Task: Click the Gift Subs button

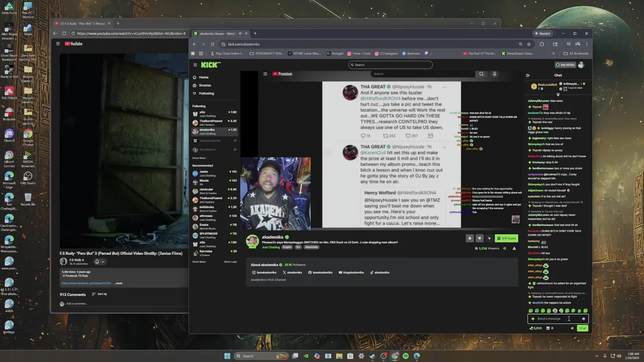Action: click(x=507, y=238)
